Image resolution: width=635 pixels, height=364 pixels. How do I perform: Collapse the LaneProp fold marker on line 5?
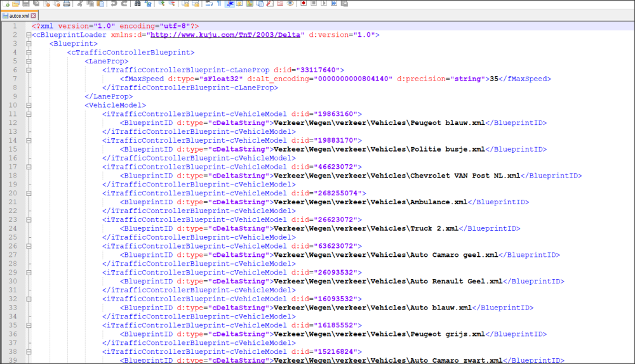(x=29, y=62)
